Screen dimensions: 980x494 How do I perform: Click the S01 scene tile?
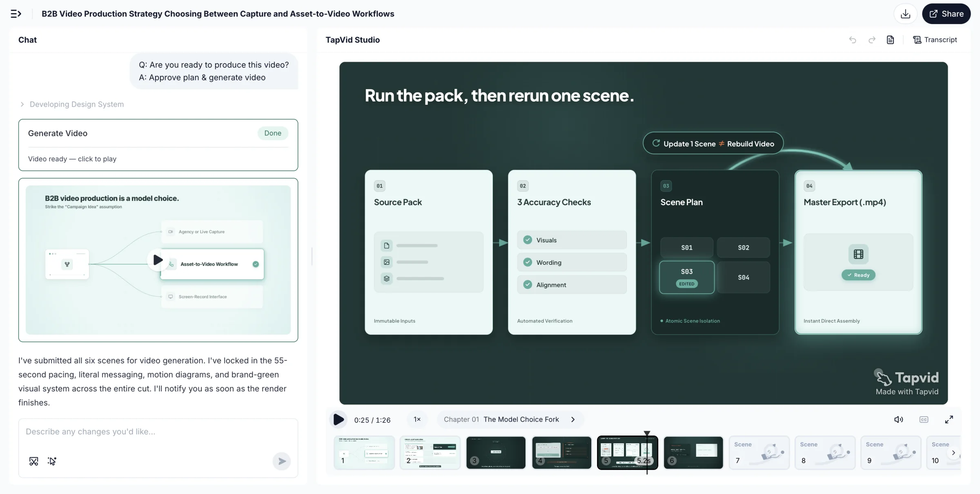pos(687,248)
